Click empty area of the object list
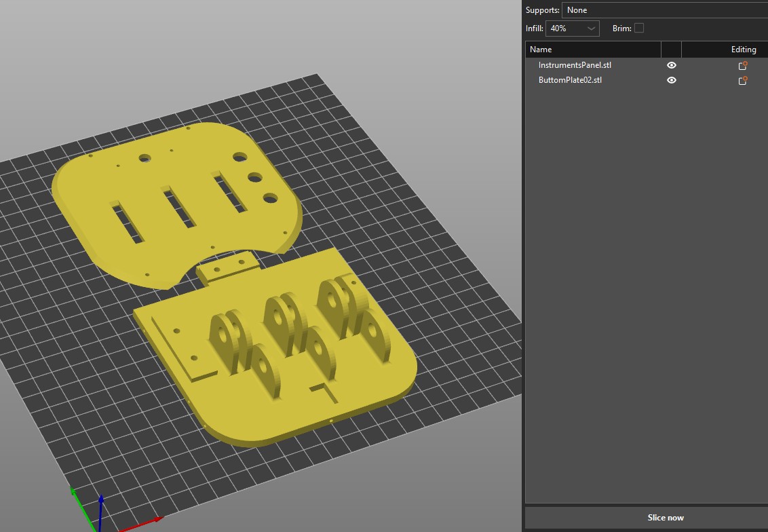This screenshot has height=532, width=768. 645,305
